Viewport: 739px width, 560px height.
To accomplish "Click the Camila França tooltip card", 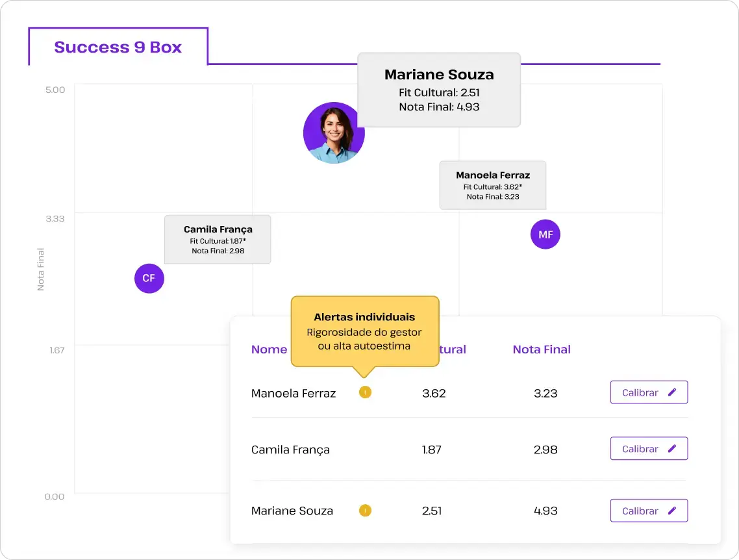I will tap(218, 240).
